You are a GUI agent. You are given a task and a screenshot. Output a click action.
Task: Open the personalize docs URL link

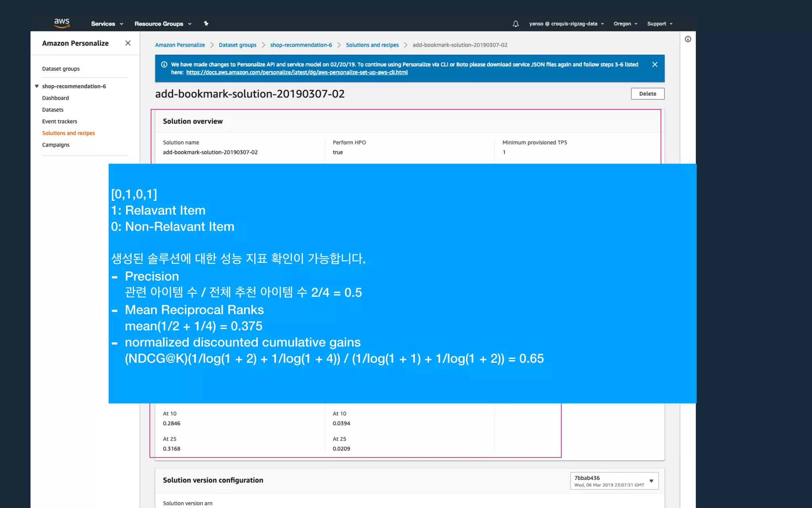point(297,72)
